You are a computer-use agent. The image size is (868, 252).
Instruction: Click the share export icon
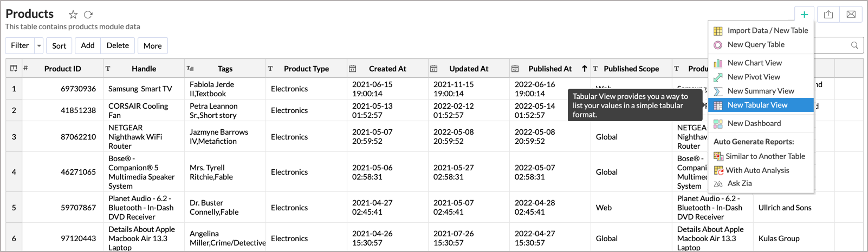pos(828,15)
